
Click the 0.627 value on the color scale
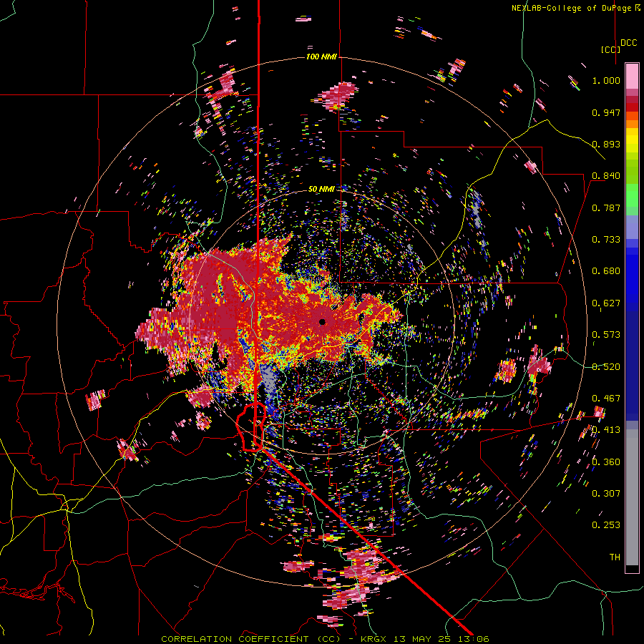pos(606,303)
